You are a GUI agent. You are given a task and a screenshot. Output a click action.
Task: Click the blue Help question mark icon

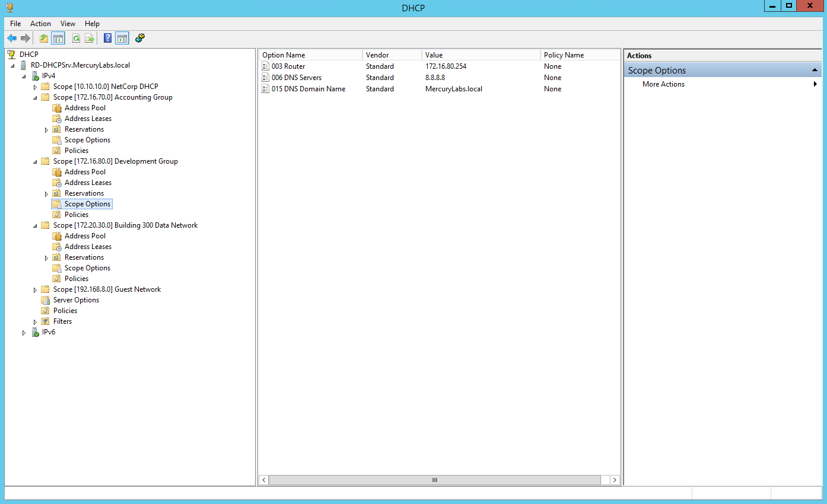[x=107, y=39]
